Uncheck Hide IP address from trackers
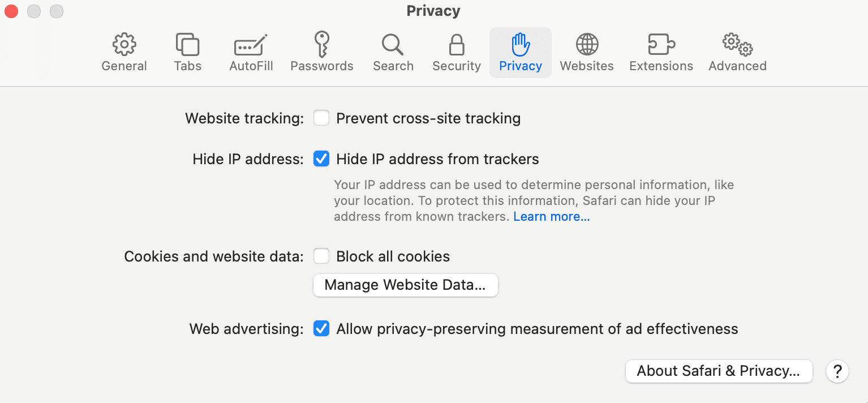Viewport: 868px width, 403px height. tap(321, 159)
